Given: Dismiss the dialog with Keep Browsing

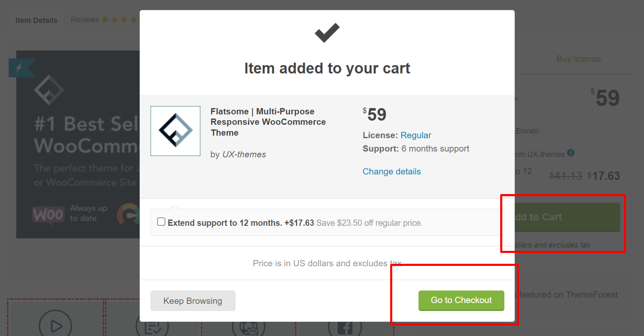Looking at the screenshot, I should point(193,301).
